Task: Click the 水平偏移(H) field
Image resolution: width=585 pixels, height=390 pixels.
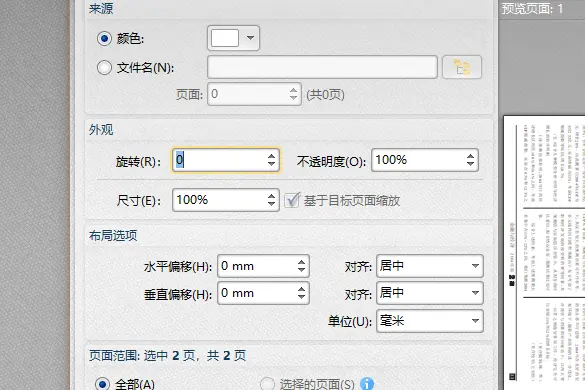Action: pyautogui.click(x=263, y=266)
